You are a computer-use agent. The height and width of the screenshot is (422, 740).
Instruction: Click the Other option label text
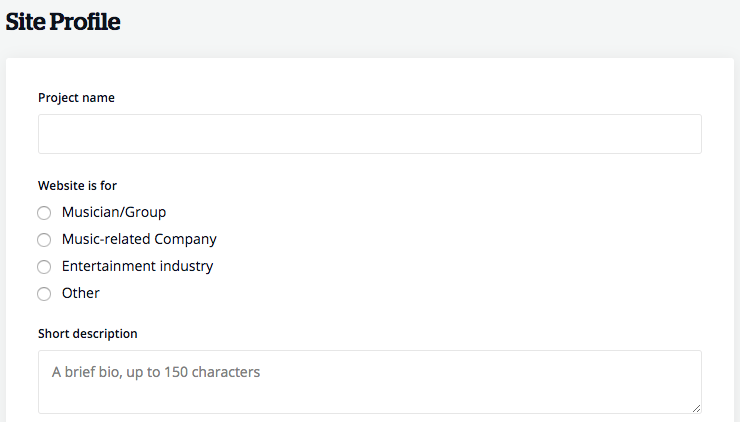pyautogui.click(x=81, y=293)
